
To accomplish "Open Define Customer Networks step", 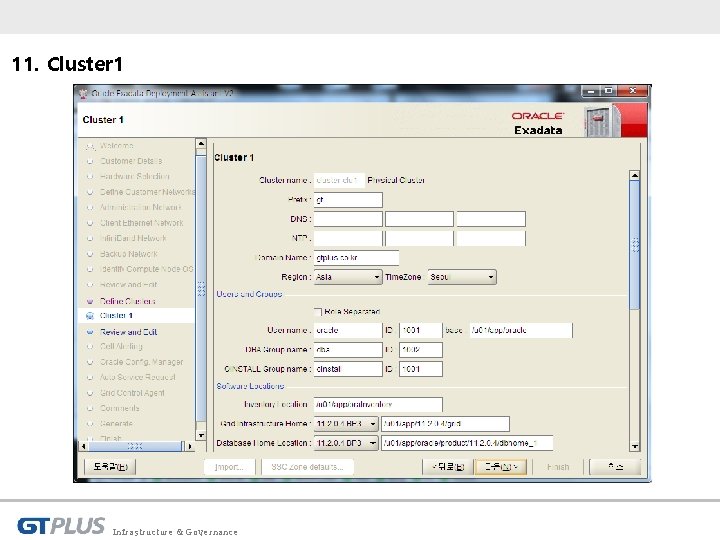I will (147, 192).
